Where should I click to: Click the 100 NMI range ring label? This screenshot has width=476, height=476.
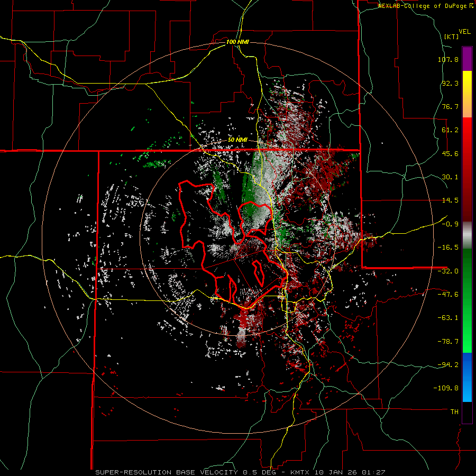237,42
